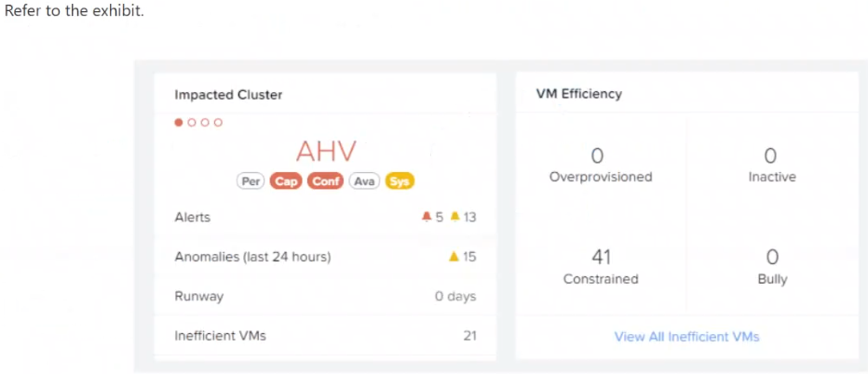The width and height of the screenshot is (868, 374).
Task: Select the red Conf configuration badge
Action: pyautogui.click(x=326, y=181)
